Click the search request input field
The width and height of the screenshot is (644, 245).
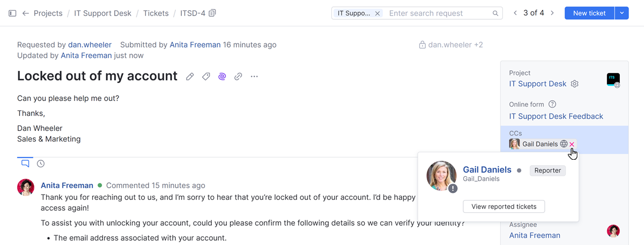click(440, 13)
